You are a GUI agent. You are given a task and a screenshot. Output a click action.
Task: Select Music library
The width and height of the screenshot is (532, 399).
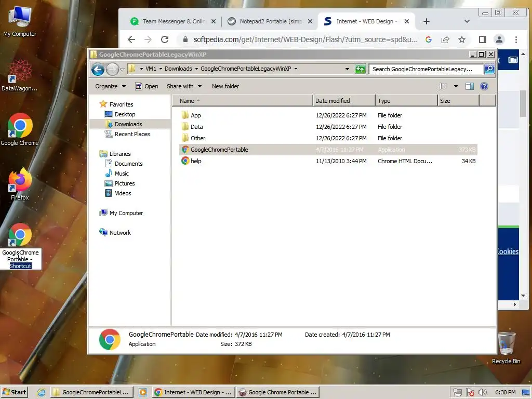pos(122,174)
